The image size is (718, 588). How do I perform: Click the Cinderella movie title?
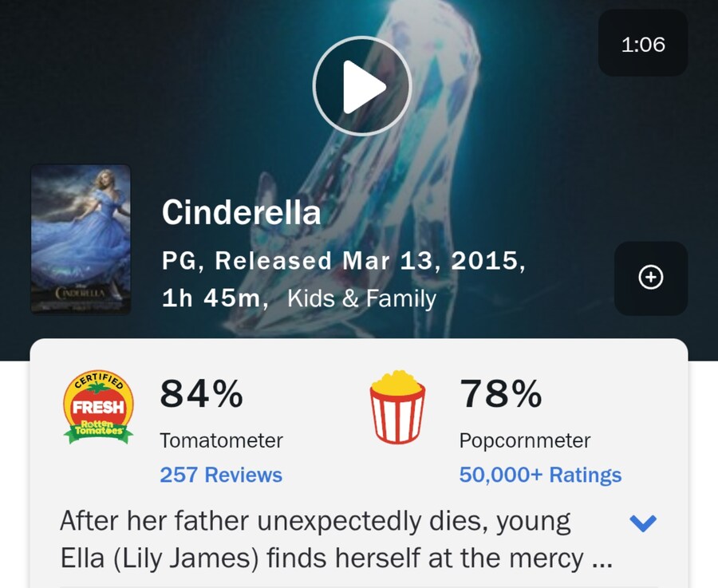(x=241, y=213)
